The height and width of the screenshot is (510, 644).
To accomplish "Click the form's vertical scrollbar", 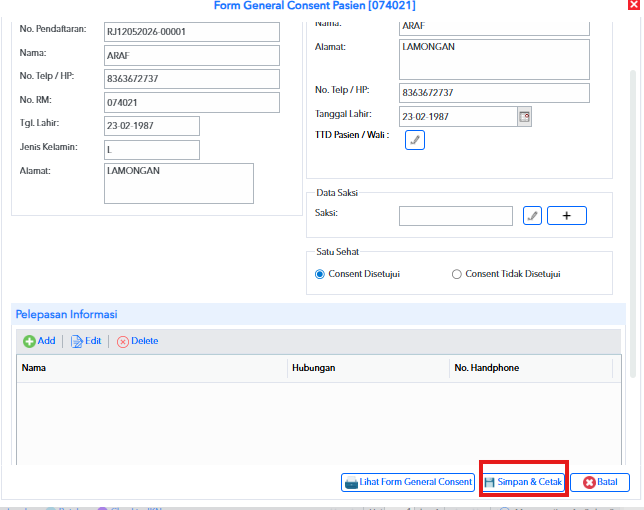I will point(633,224).
